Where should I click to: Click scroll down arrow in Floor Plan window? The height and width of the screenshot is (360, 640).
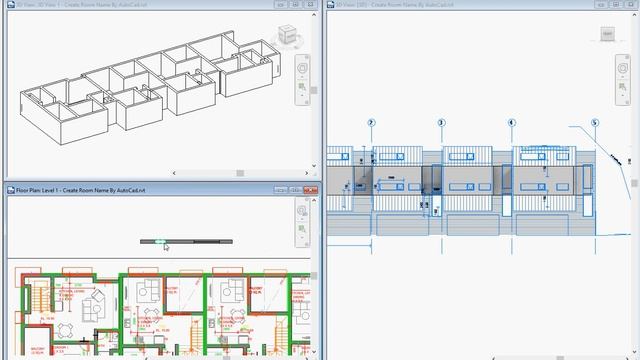(314, 352)
